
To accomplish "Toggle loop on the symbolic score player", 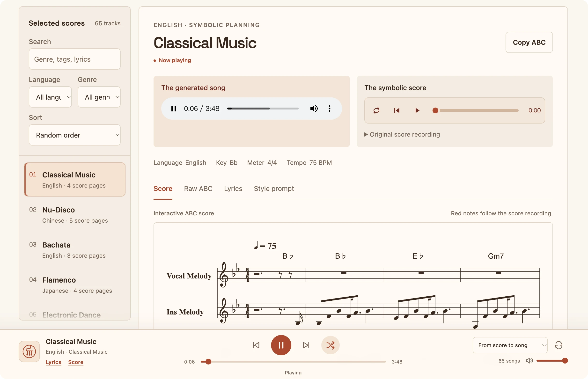I will pyautogui.click(x=376, y=110).
